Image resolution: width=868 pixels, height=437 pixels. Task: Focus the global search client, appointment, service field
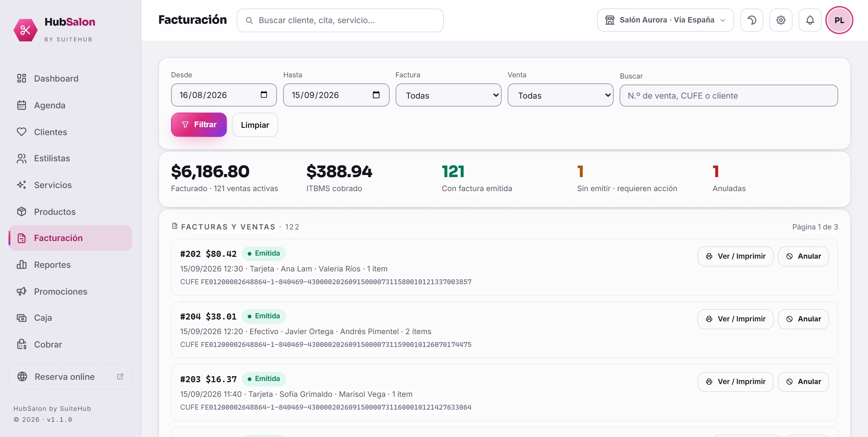pos(340,21)
